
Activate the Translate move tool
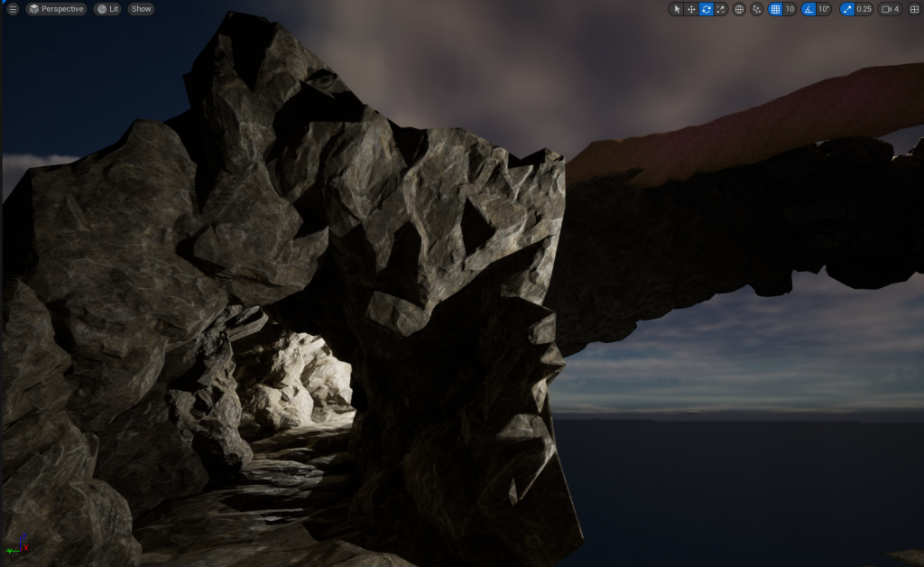coord(691,9)
